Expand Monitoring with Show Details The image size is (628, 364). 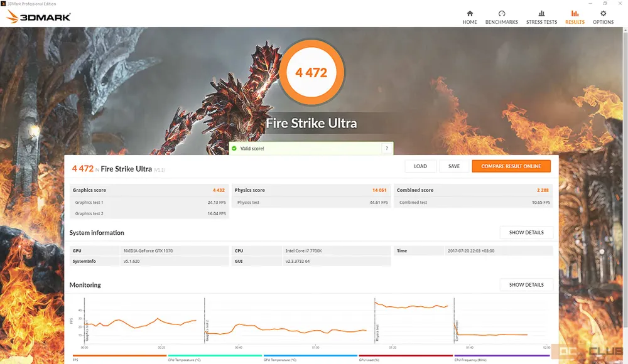pos(526,285)
